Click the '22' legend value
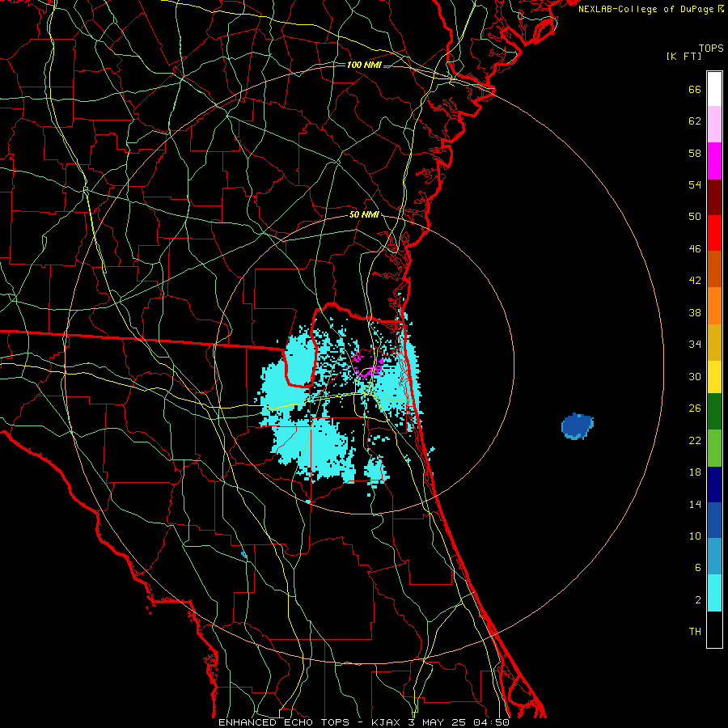Image resolution: width=728 pixels, height=728 pixels. 695,441
